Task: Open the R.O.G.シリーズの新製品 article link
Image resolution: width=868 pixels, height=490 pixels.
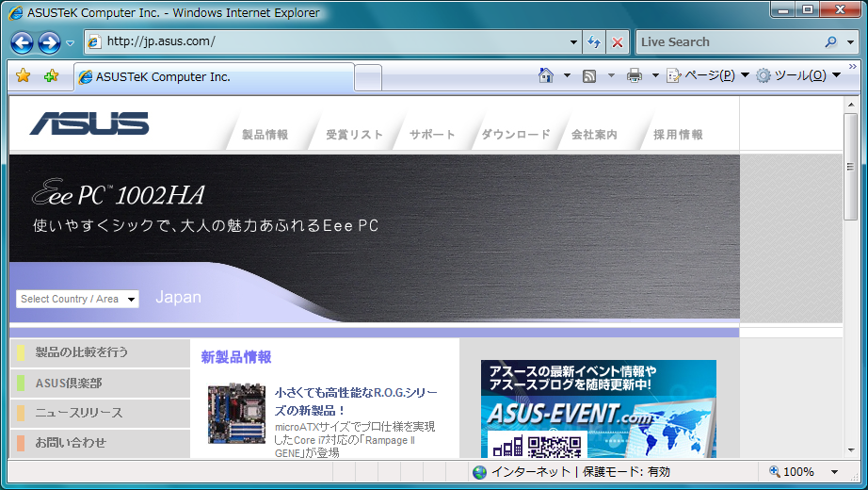Action: tap(356, 401)
